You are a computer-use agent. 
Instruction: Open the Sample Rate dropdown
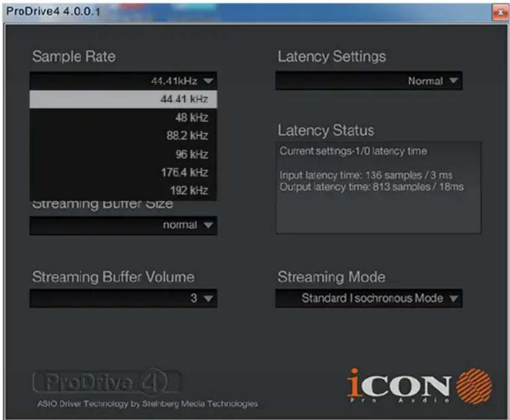click(x=123, y=81)
